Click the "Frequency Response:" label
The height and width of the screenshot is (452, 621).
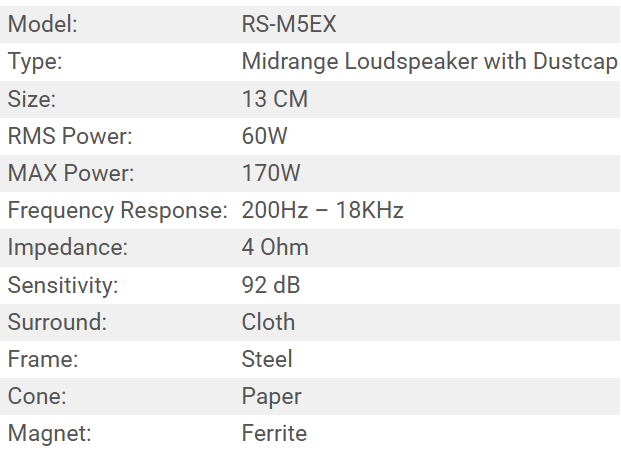click(118, 211)
